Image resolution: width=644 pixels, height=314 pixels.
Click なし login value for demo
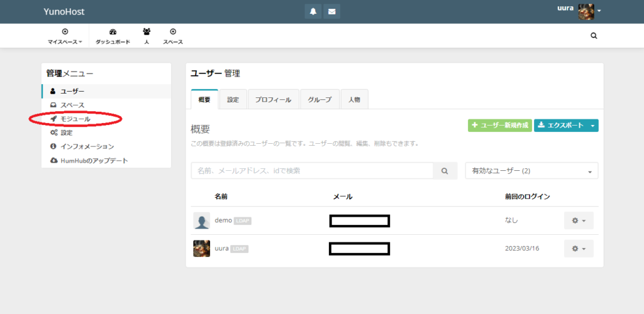(511, 220)
